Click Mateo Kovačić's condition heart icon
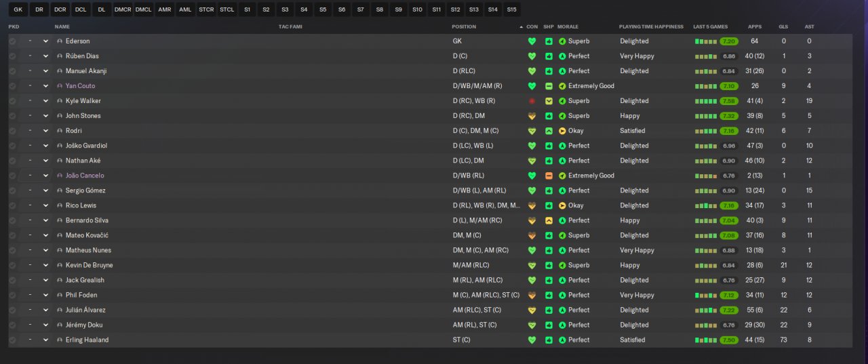 pos(532,235)
